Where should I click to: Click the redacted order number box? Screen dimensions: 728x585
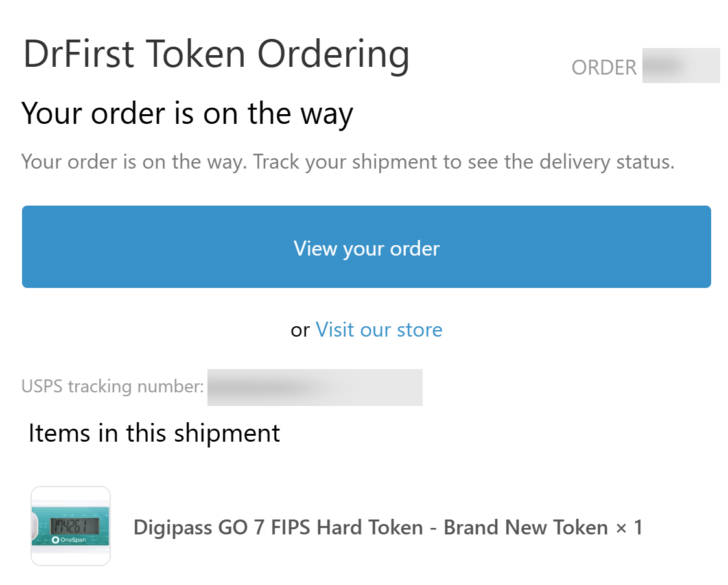681,66
